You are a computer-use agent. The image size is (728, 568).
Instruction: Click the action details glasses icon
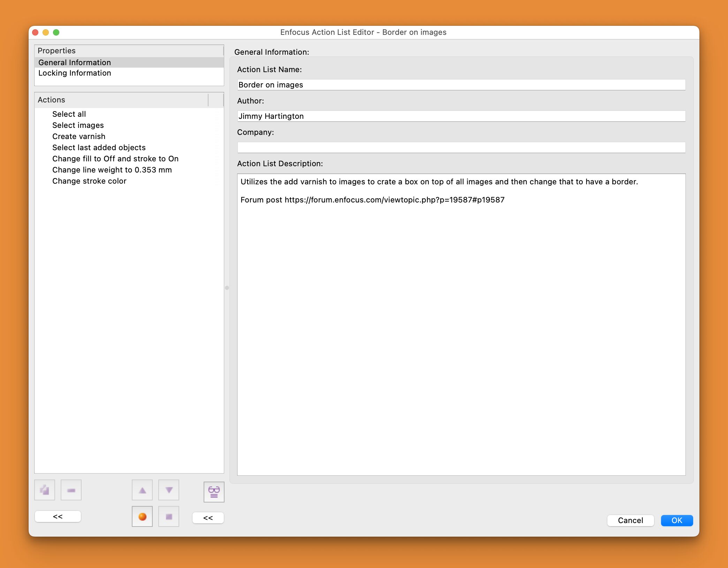tap(213, 492)
